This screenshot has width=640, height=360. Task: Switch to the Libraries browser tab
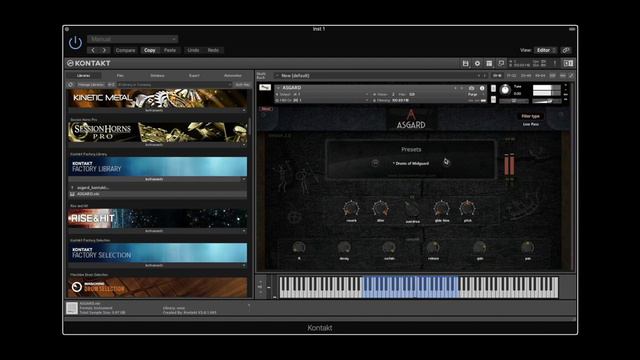[x=83, y=76]
